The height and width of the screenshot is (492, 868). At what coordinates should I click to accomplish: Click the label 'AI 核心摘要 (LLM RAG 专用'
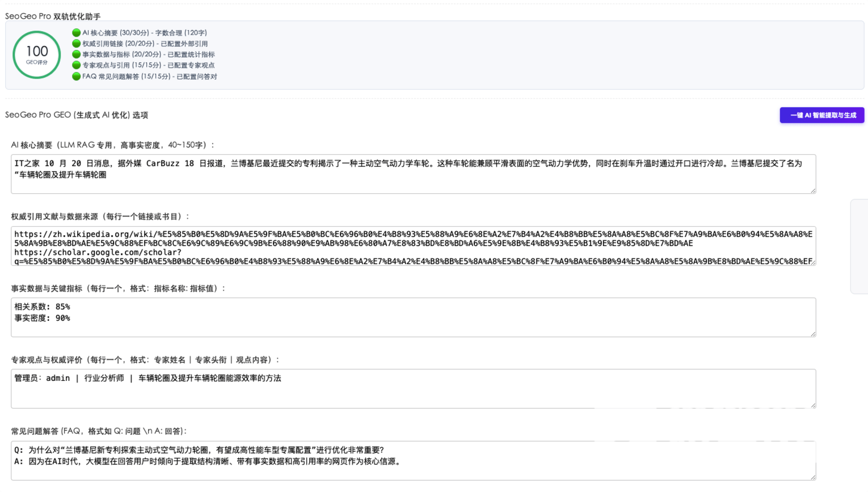pyautogui.click(x=62, y=145)
